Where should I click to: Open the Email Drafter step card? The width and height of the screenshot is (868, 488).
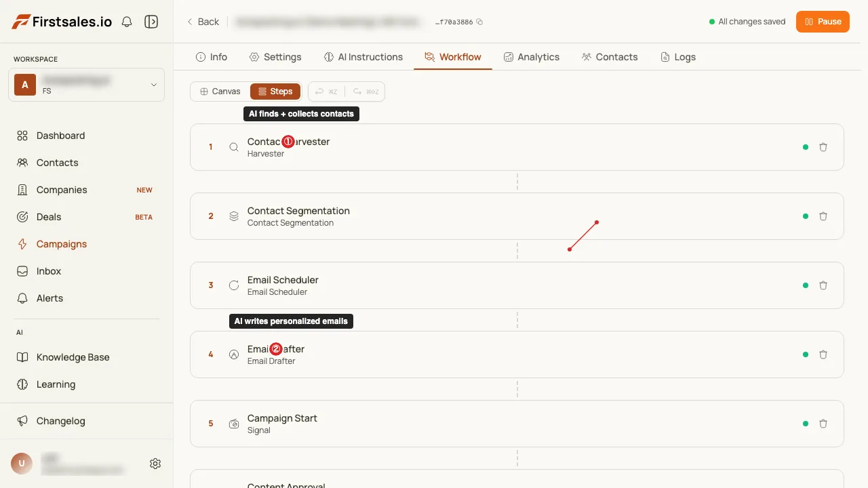point(517,354)
